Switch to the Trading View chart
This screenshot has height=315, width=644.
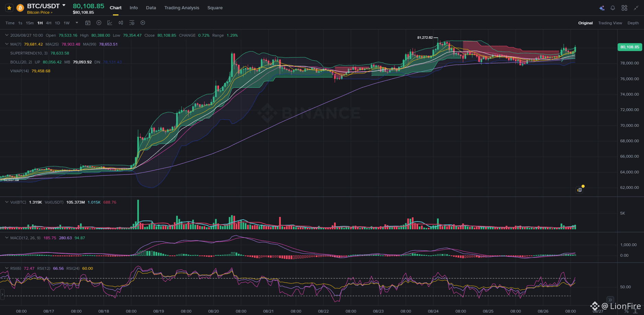[610, 23]
